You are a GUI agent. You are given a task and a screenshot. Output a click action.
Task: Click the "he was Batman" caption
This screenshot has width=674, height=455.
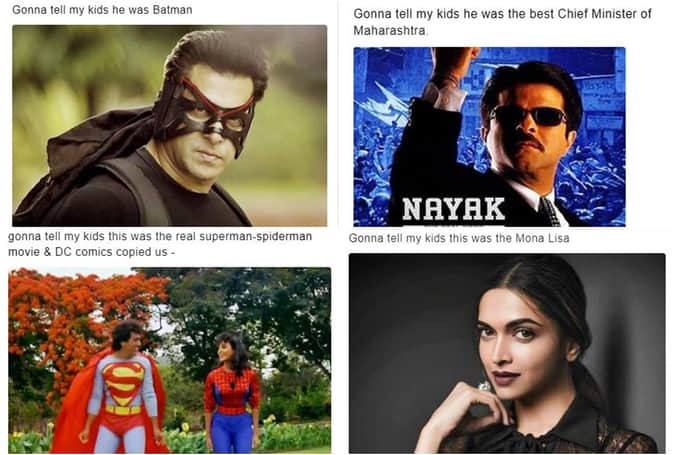pos(102,9)
